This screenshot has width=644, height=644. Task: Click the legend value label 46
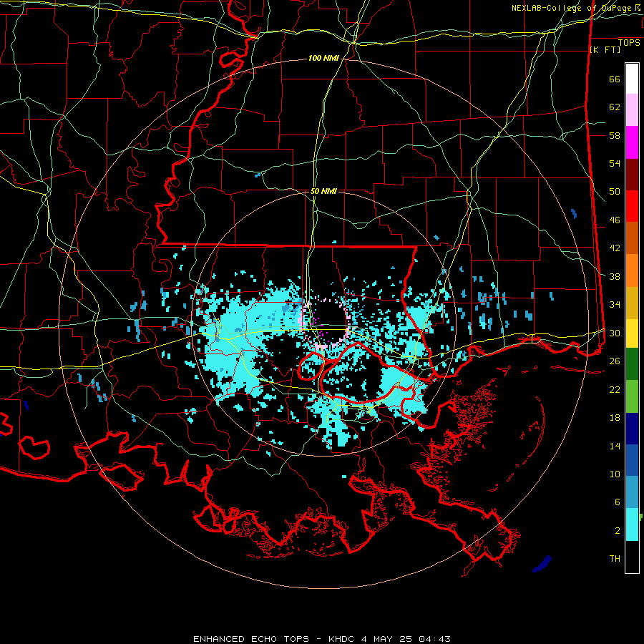(x=615, y=220)
